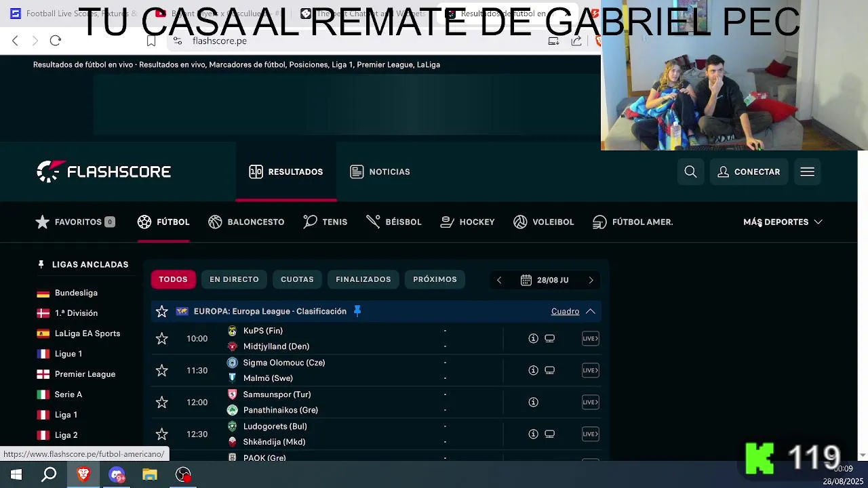
Task: Open info icon for KuPS match
Action: pos(533,338)
